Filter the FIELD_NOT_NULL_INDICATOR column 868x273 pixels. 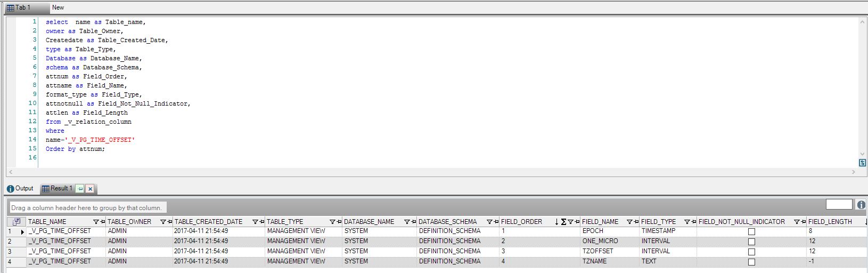click(797, 222)
